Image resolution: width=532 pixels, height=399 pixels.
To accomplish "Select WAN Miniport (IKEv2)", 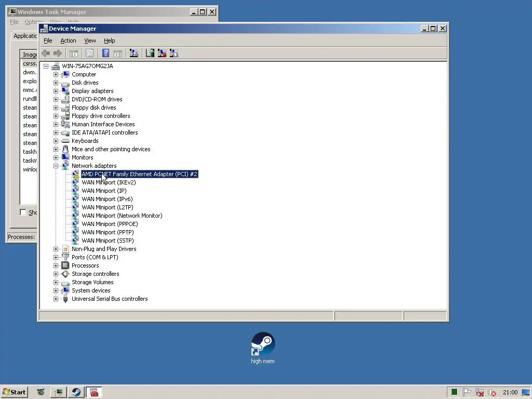I will click(x=109, y=182).
